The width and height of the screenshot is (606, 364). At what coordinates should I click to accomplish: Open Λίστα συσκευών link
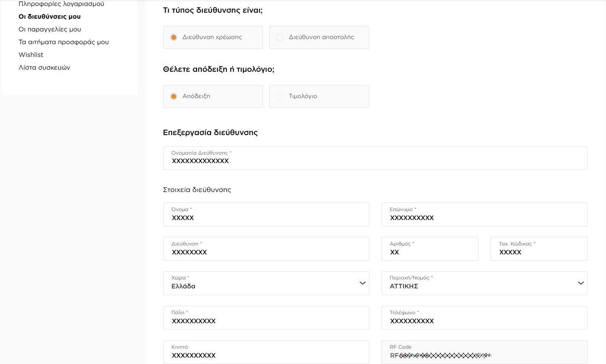click(44, 68)
